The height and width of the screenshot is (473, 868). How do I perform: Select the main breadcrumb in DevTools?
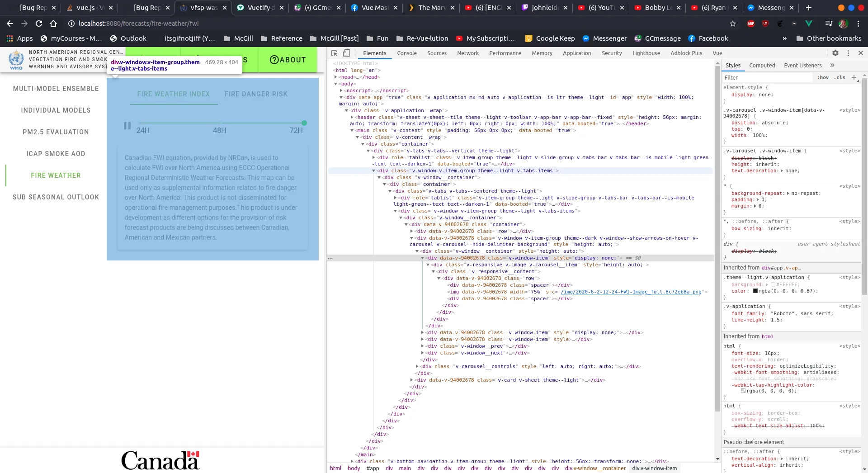click(405, 468)
